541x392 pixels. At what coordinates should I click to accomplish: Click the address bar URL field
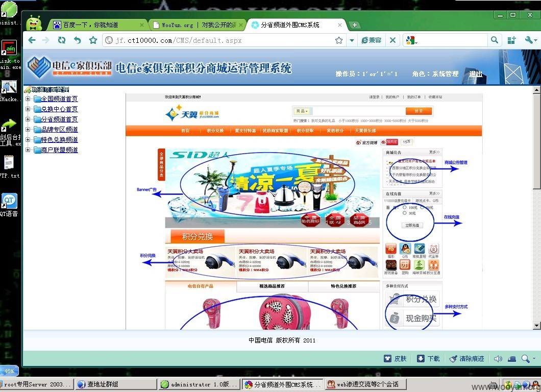[221, 40]
